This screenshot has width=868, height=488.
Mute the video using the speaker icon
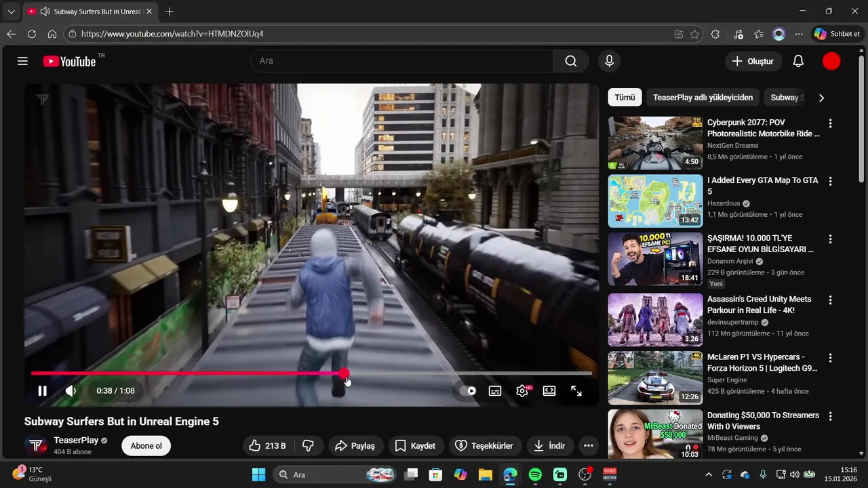pyautogui.click(x=71, y=391)
